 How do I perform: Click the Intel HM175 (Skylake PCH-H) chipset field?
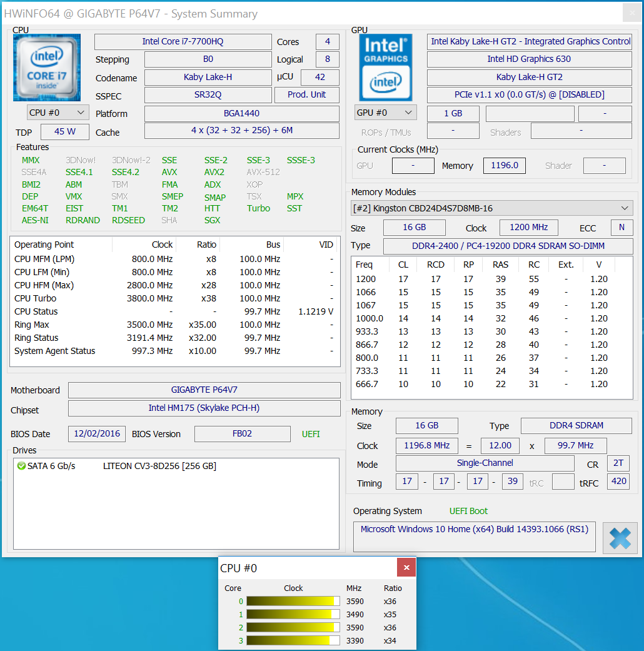[204, 408]
